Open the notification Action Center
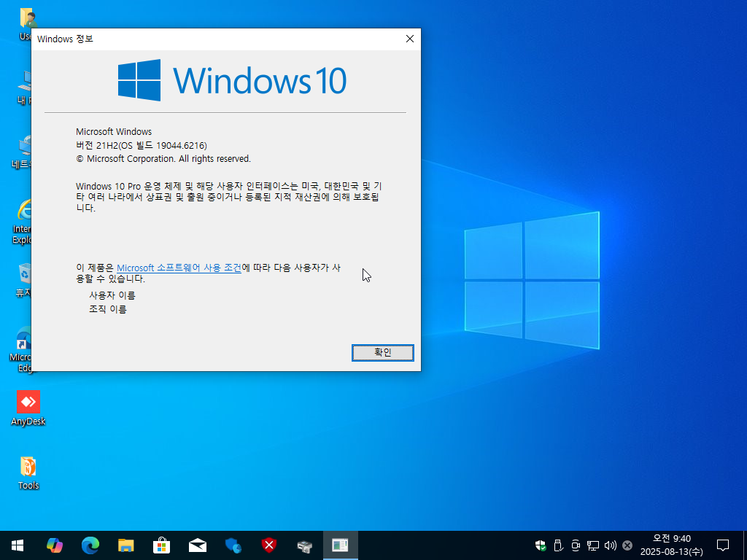The width and height of the screenshot is (747, 560). coord(723,545)
